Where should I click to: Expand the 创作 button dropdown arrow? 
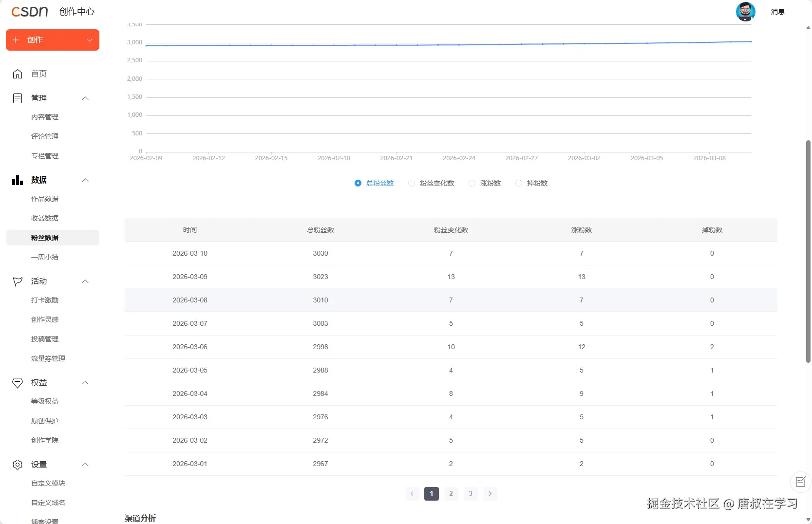tap(90, 40)
